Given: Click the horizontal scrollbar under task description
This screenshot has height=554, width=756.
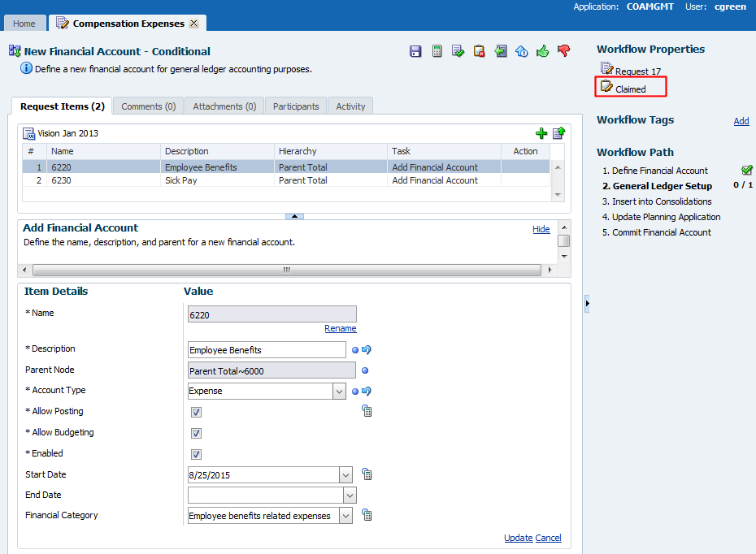Looking at the screenshot, I should point(285,270).
